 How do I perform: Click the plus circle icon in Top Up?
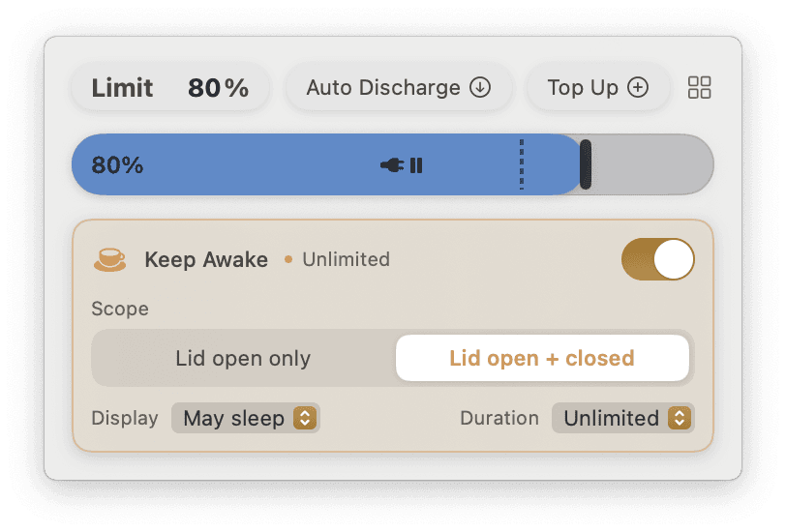tap(638, 87)
